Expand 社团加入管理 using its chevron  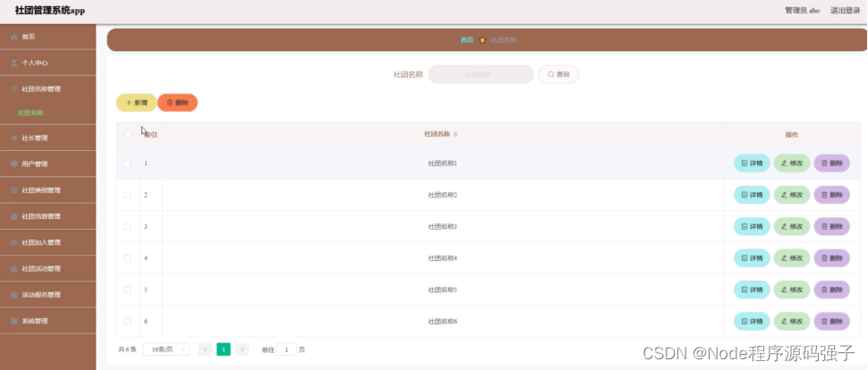click(x=84, y=242)
